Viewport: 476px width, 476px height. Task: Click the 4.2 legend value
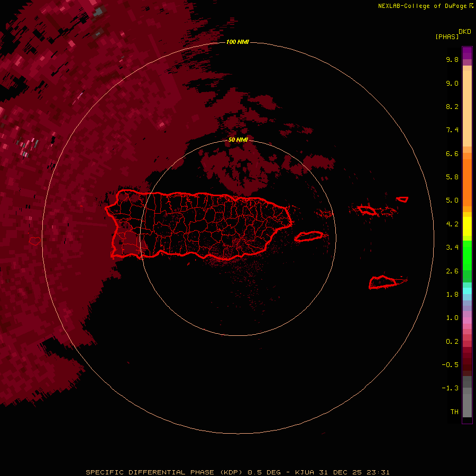click(452, 224)
